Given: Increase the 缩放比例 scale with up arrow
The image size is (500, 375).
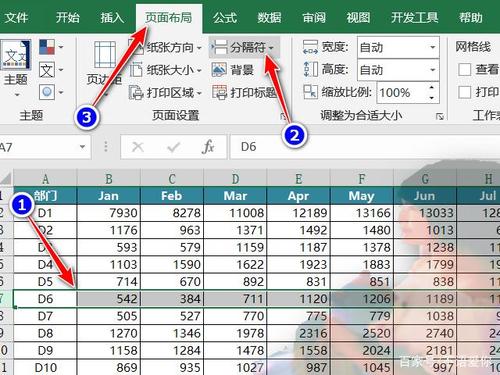Looking at the screenshot, I should (432, 87).
